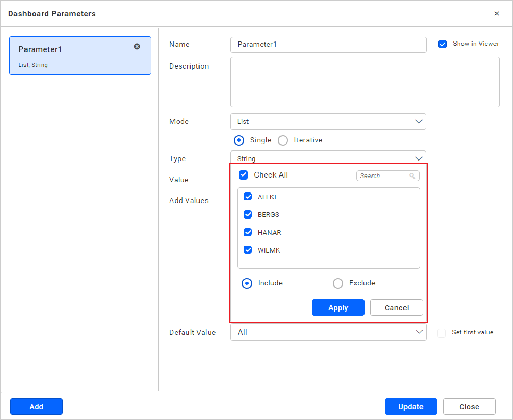Select the Parameter1 card in the sidebar
This screenshot has height=420, width=513.
coord(80,55)
